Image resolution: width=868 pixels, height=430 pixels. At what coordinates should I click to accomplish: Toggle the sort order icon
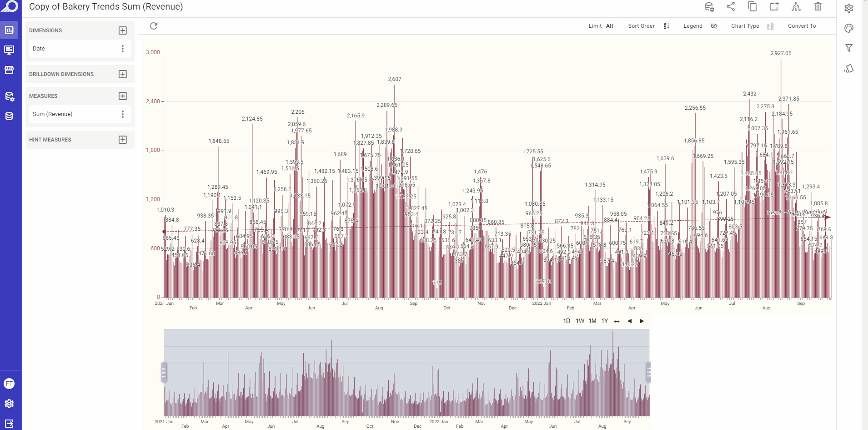[667, 26]
